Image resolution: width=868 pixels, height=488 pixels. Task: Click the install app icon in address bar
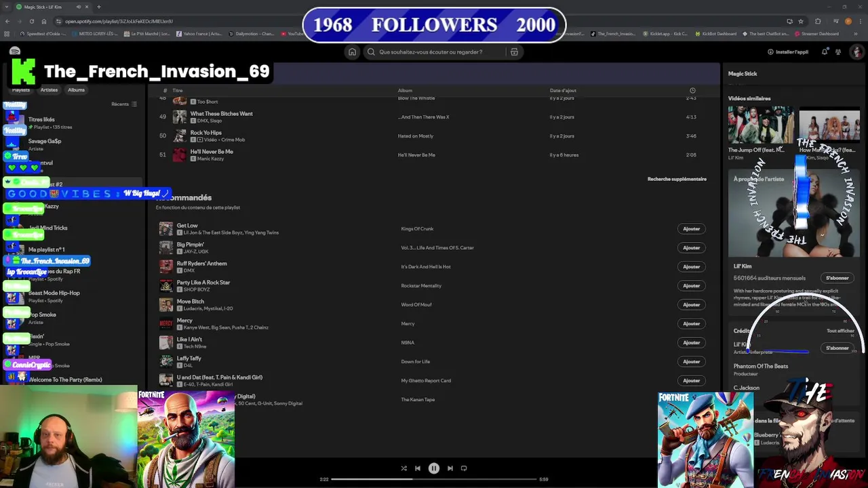789,21
